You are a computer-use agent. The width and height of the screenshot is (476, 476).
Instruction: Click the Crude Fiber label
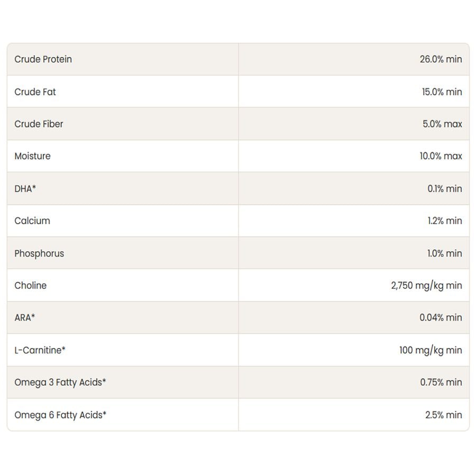tap(39, 124)
